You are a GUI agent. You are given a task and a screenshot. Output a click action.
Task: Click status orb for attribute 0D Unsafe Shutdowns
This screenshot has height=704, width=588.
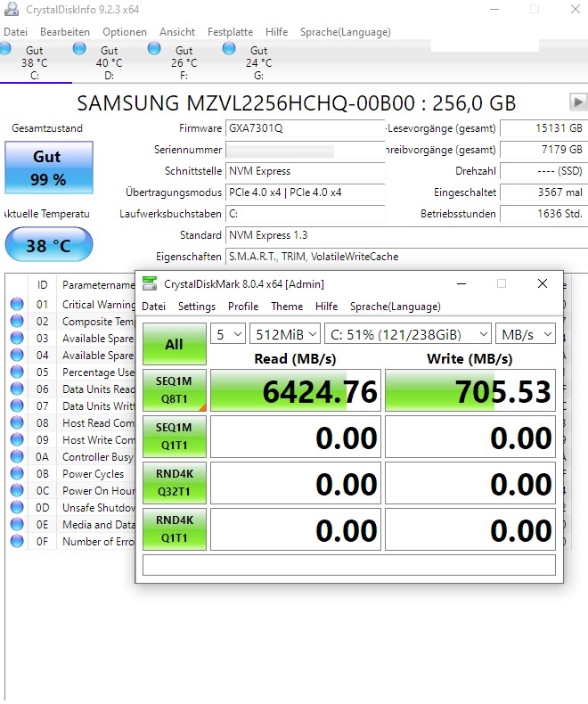17,507
